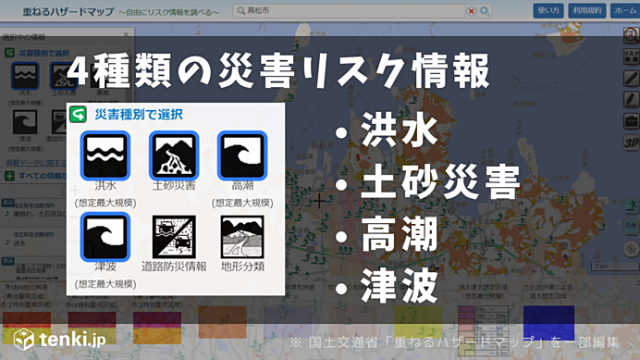Open the 利用規約 terms page
640x360 pixels.
(587, 11)
